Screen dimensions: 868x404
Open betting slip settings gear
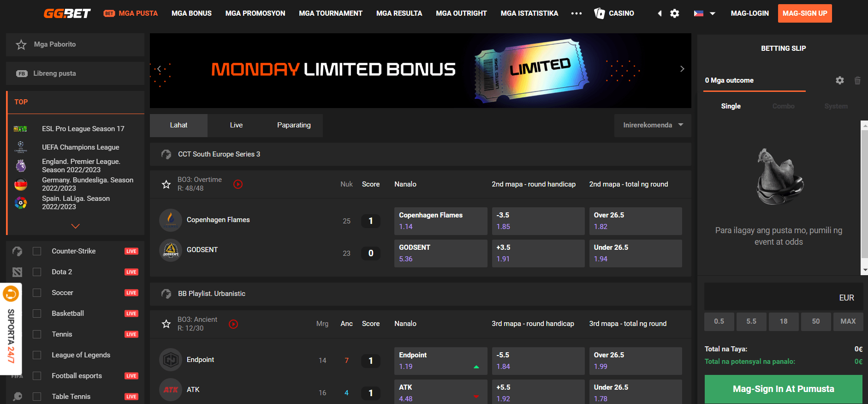click(x=840, y=80)
